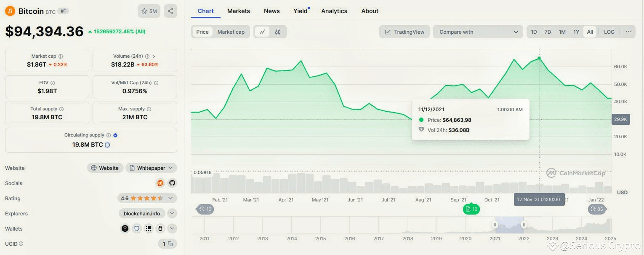The height and width of the screenshot is (255, 644).
Task: Open Bitcoin GitHub social link
Action: click(172, 183)
